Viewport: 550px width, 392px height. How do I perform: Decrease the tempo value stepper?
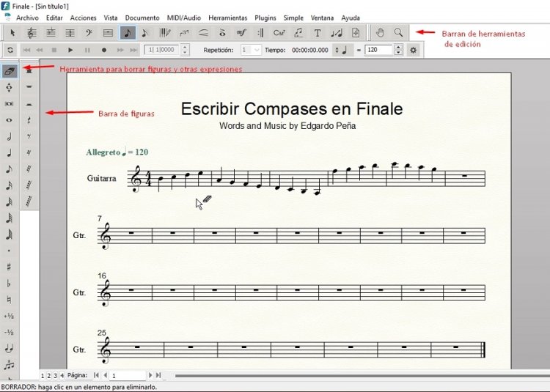point(398,53)
